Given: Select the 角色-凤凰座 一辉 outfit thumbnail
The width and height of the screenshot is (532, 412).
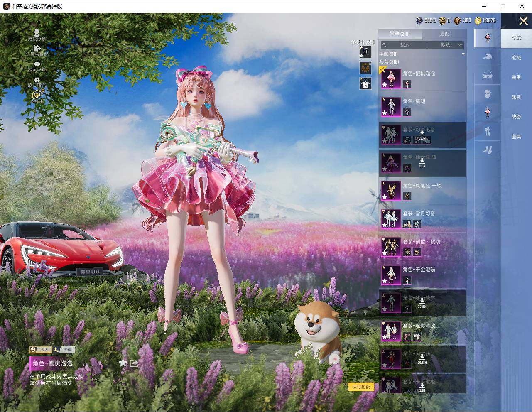Looking at the screenshot, I should 391,191.
